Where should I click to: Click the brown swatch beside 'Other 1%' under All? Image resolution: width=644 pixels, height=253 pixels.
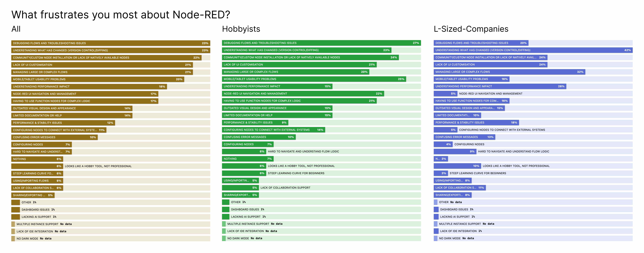(15, 202)
